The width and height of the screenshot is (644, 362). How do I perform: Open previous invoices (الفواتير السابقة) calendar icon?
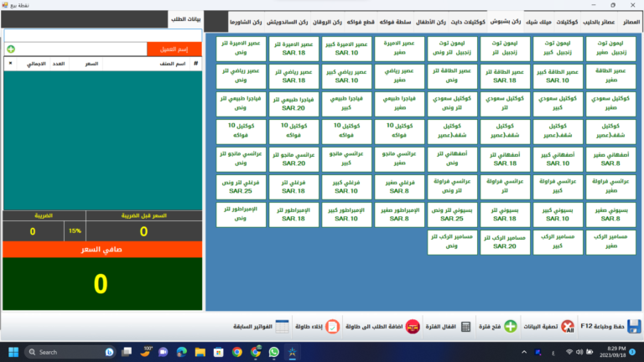tap(282, 327)
